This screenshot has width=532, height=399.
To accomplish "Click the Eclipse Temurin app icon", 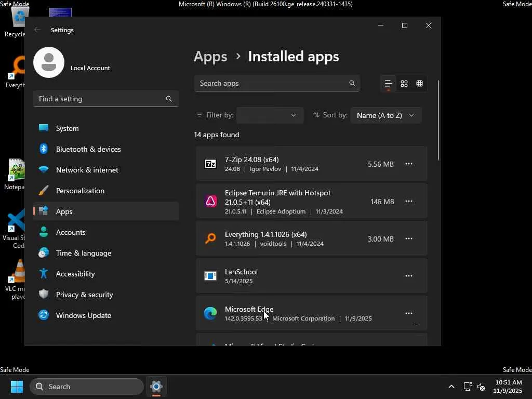I will (x=210, y=201).
